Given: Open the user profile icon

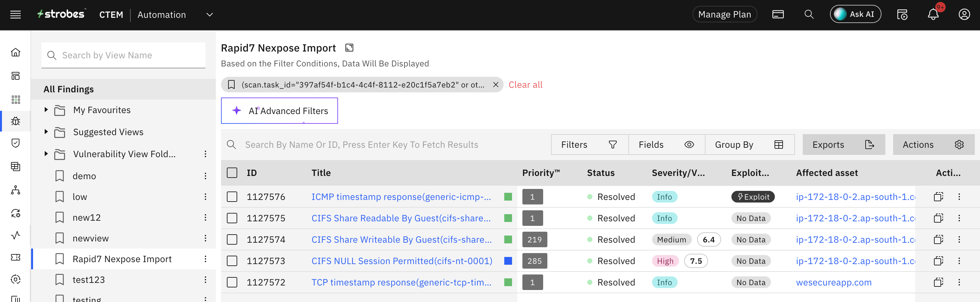Looking at the screenshot, I should pyautogui.click(x=964, y=15).
